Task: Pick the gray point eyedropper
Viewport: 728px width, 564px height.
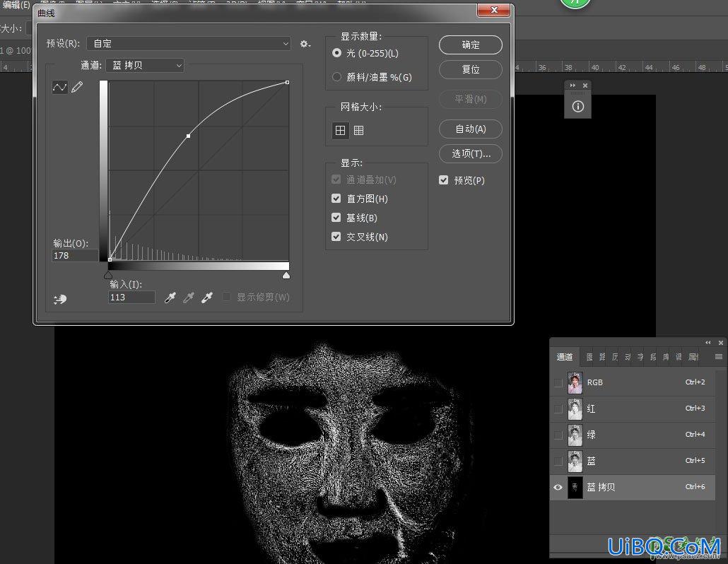Action: 188,298
